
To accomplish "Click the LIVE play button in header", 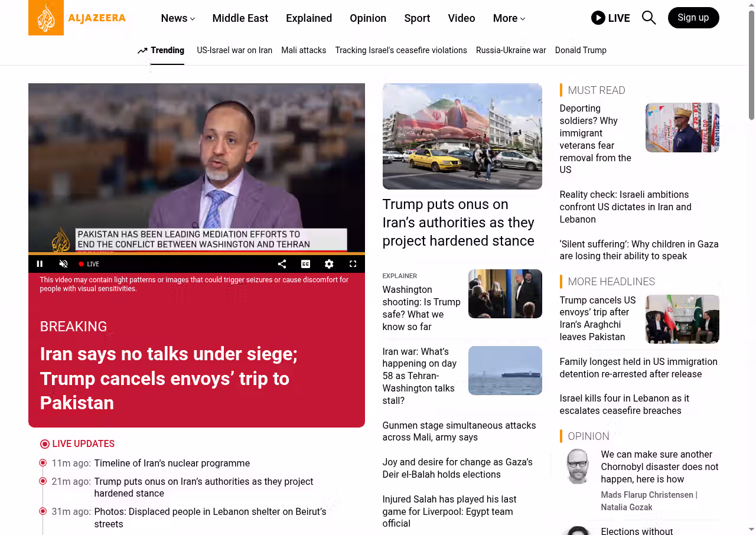I will (x=610, y=18).
